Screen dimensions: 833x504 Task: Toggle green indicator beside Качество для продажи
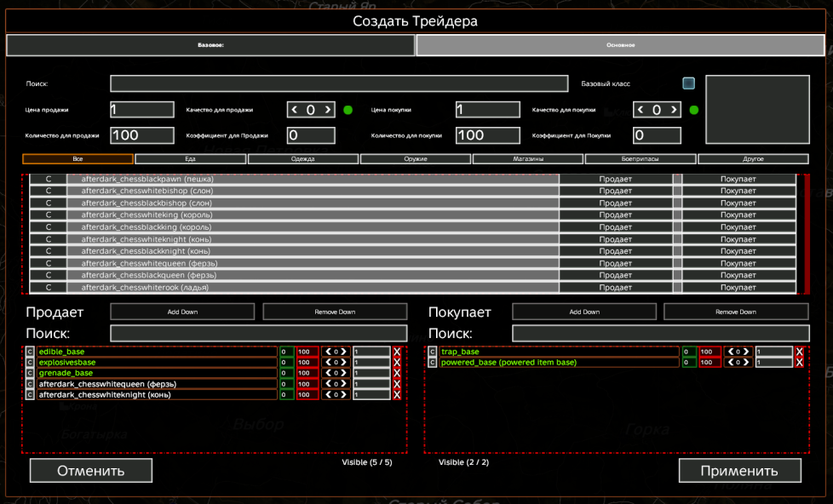tap(348, 110)
